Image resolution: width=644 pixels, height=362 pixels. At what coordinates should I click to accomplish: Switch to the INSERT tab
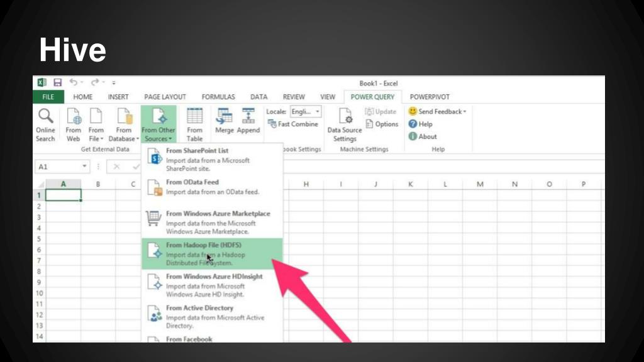pyautogui.click(x=118, y=97)
